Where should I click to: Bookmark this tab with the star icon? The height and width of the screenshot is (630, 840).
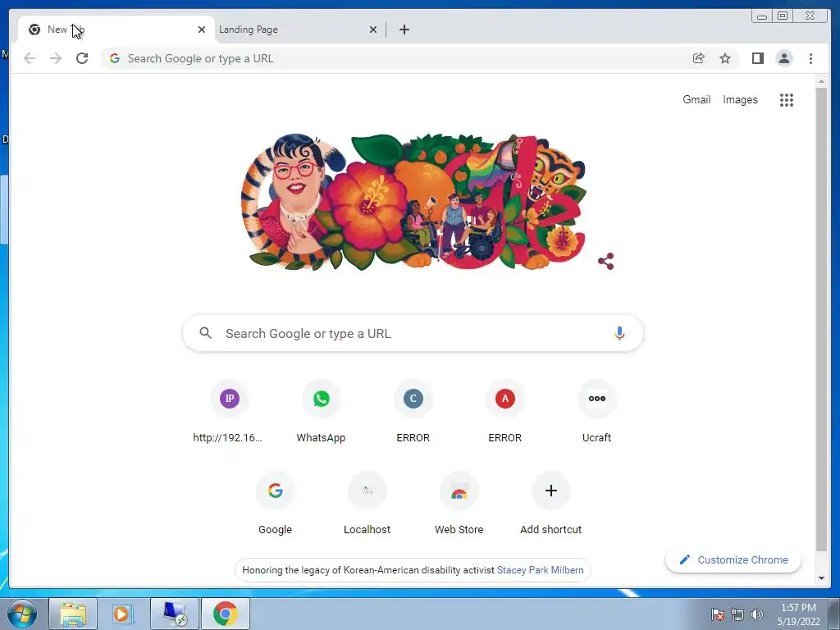(x=725, y=58)
